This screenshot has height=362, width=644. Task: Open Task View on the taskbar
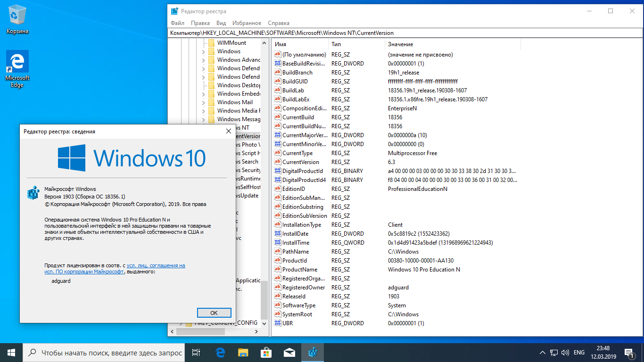pos(197,352)
